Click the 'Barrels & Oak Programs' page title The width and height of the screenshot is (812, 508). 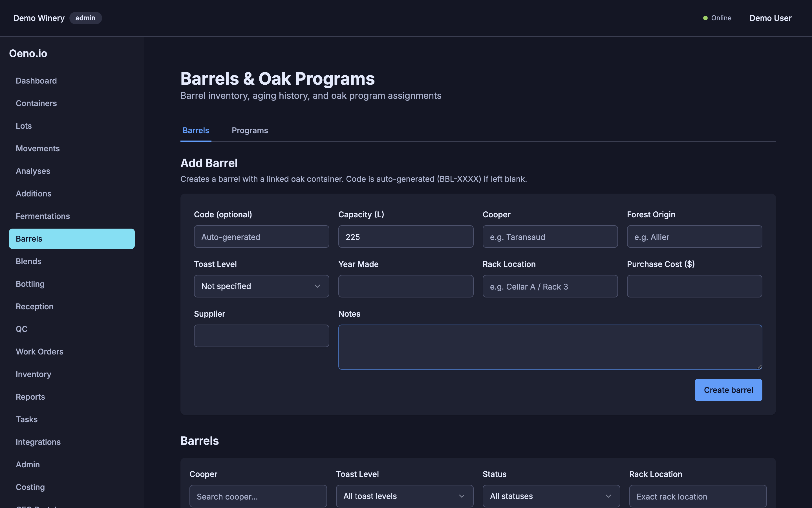point(277,79)
